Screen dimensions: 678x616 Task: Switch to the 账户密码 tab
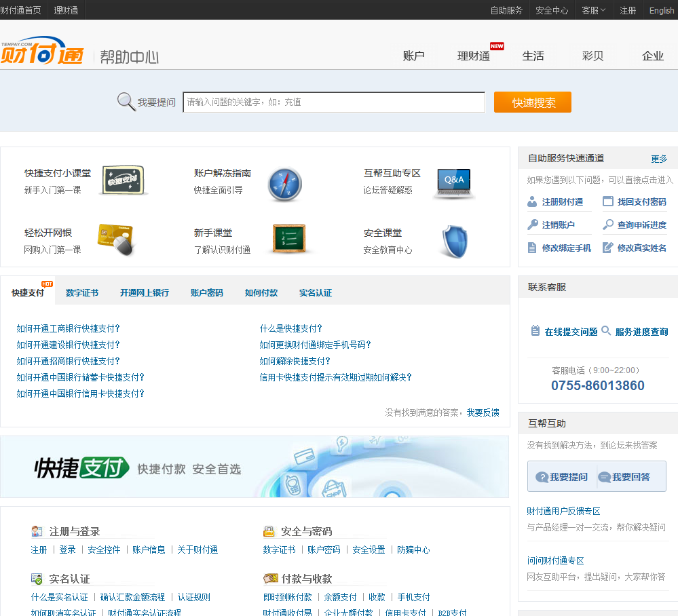tap(207, 292)
